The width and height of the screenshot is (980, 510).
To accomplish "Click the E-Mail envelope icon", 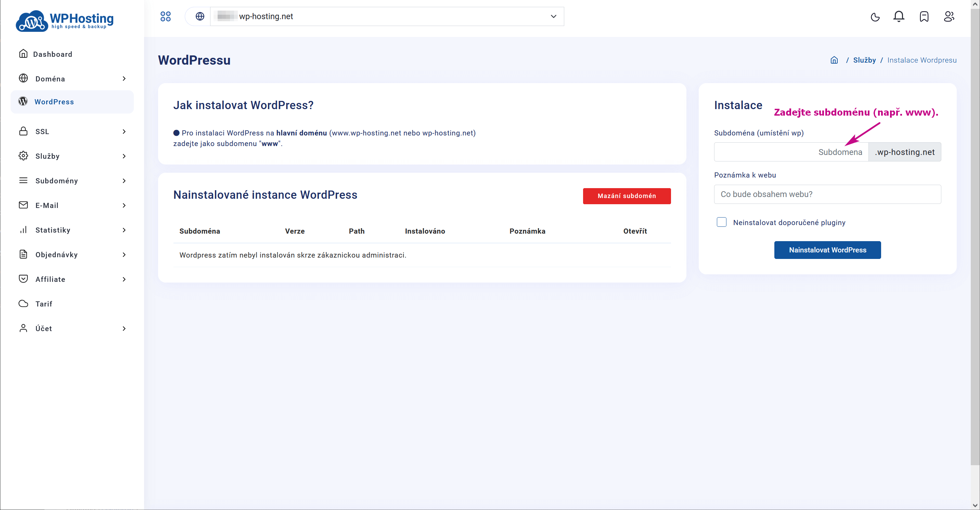I will [x=23, y=205].
